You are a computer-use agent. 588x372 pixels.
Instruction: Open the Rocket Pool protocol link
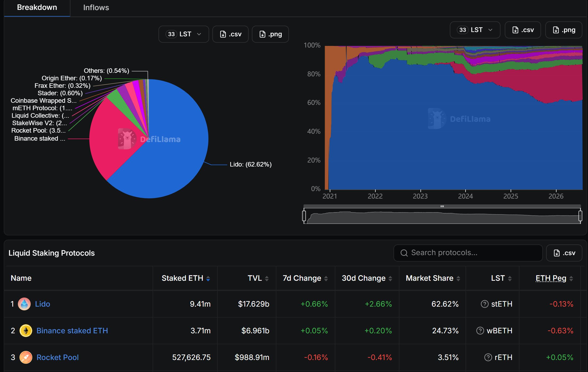click(58, 357)
